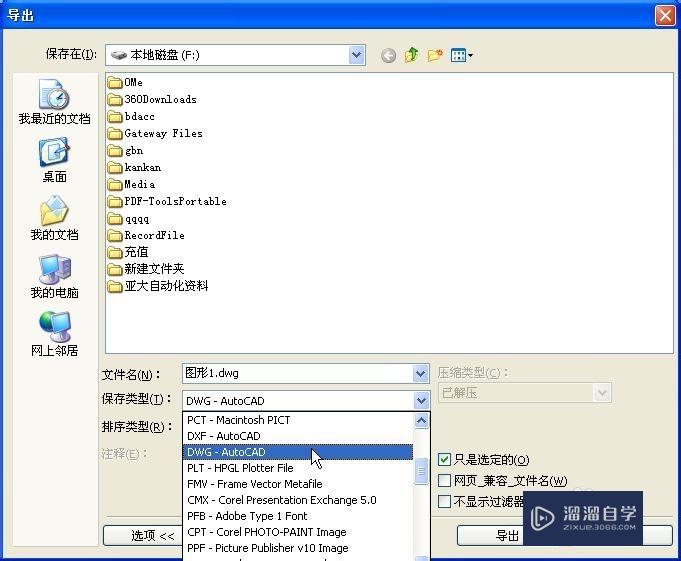The height and width of the screenshot is (561, 681).
Task: Select the bdacc folder icon
Action: (115, 116)
